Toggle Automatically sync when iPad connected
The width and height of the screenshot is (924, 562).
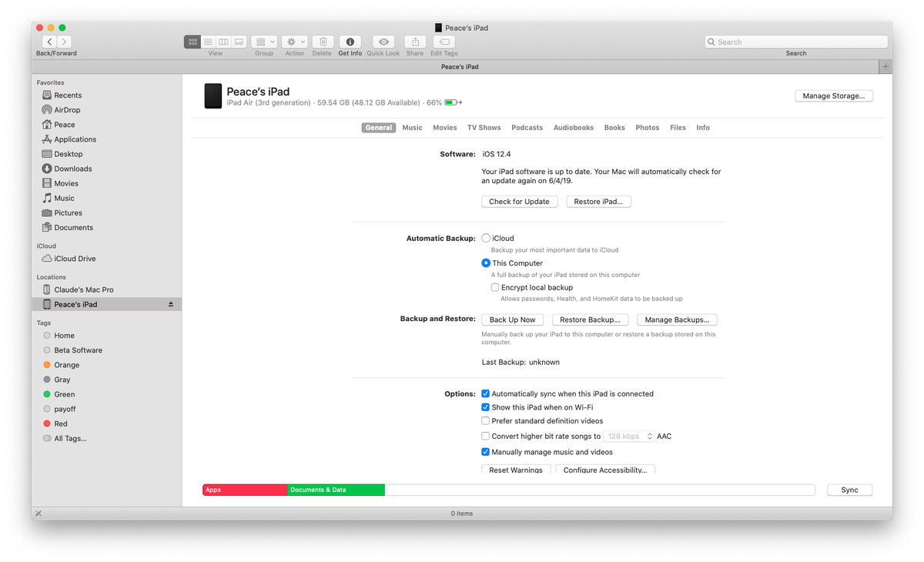click(x=486, y=394)
